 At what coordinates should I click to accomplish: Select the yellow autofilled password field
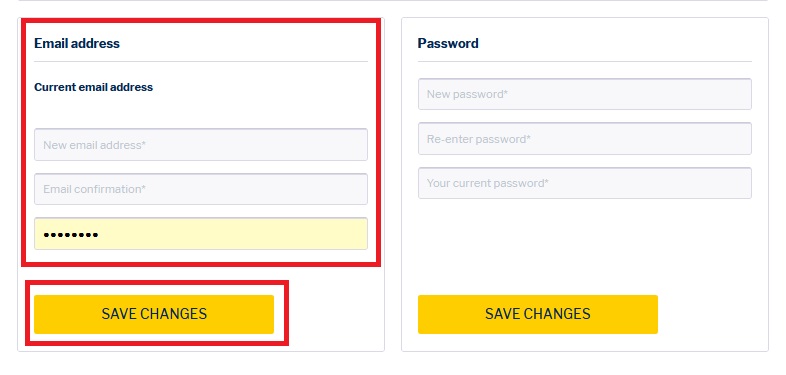coord(201,234)
